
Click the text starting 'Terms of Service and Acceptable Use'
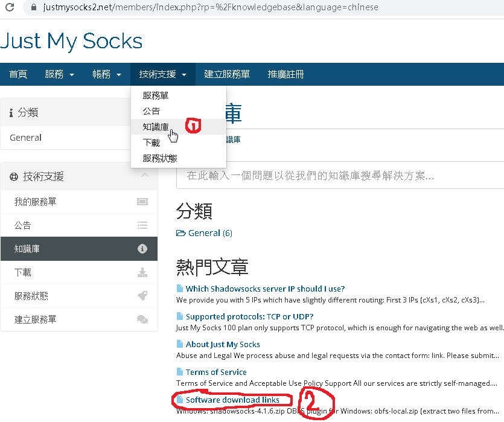tap(337, 383)
